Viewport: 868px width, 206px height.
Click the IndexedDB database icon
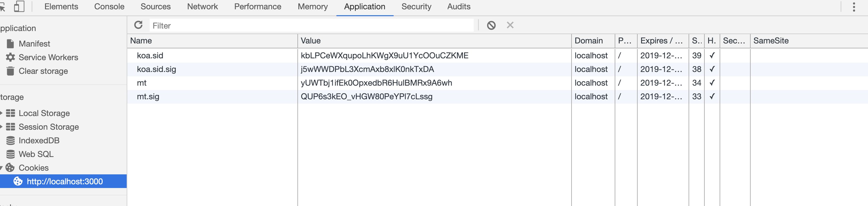[x=11, y=140]
